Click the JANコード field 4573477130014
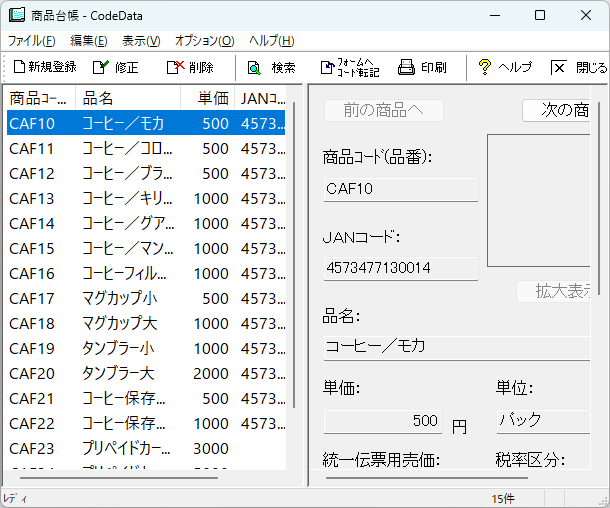 (x=401, y=268)
